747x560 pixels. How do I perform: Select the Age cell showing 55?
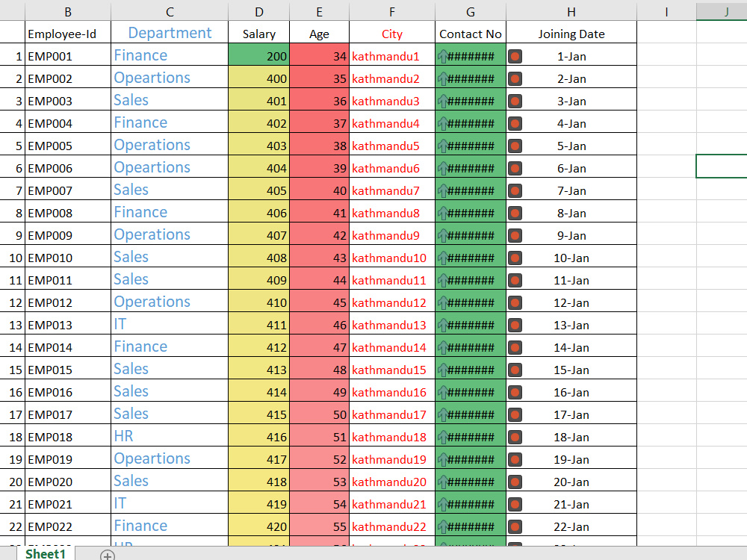tap(319, 526)
